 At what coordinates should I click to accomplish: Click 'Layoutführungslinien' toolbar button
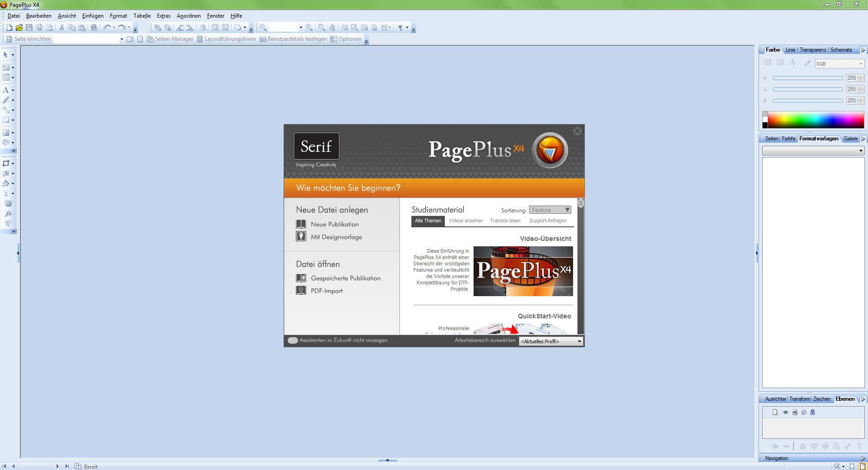[226, 39]
